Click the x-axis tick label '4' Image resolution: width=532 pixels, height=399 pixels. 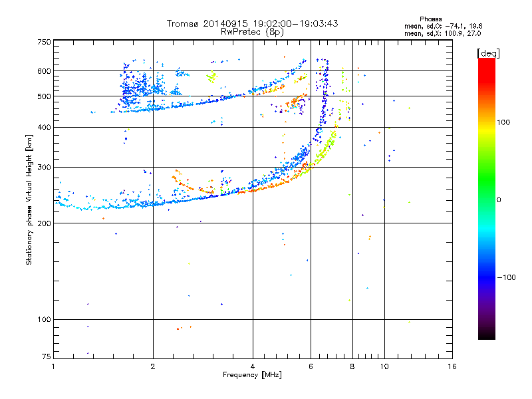(253, 366)
